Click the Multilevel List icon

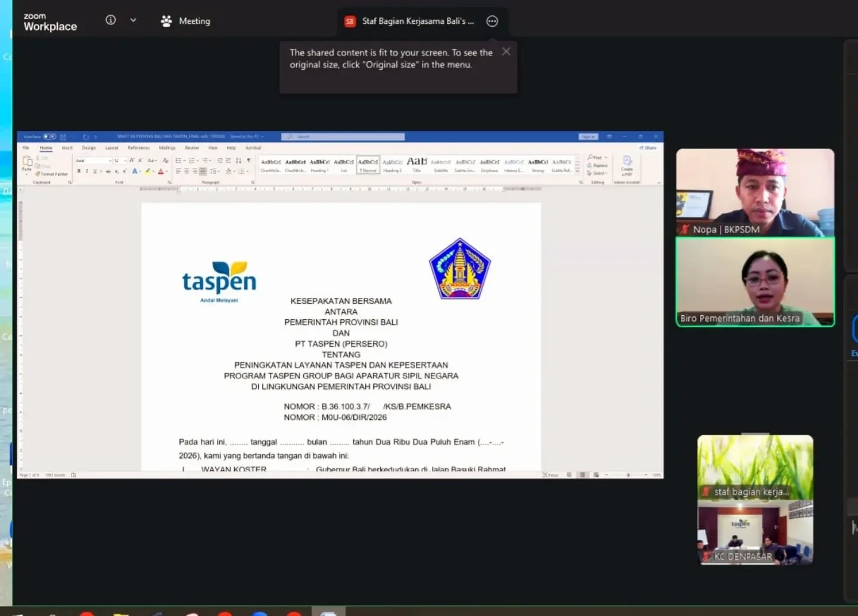(x=205, y=160)
